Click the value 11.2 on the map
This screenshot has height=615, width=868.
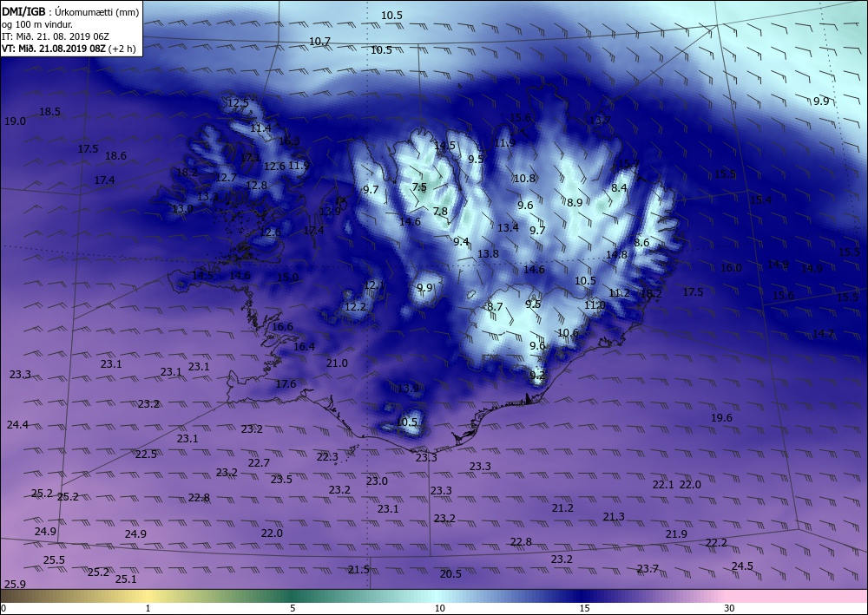click(x=619, y=293)
